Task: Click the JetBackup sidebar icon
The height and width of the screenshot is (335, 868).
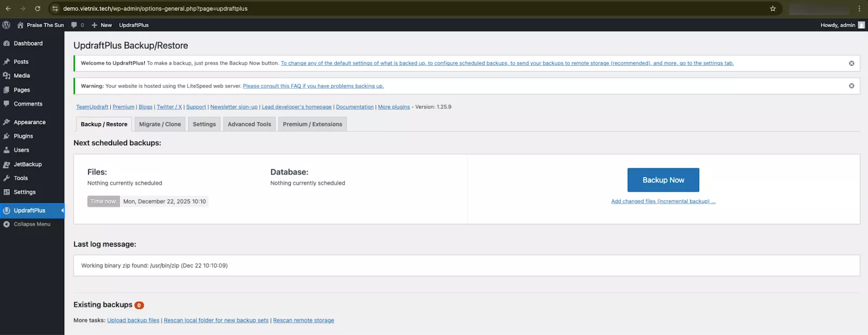Action: (x=7, y=165)
